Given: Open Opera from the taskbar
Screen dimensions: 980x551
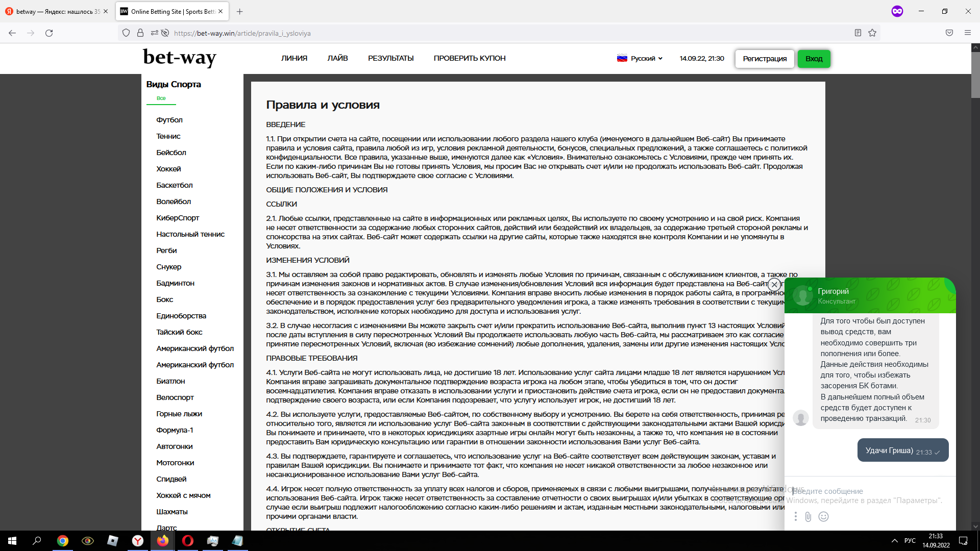Looking at the screenshot, I should pyautogui.click(x=188, y=541).
